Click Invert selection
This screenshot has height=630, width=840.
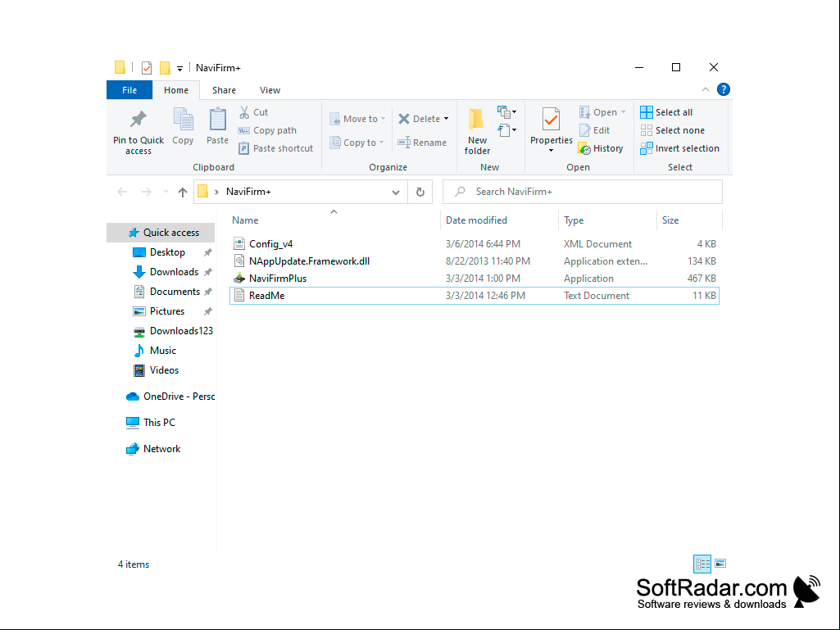click(680, 148)
